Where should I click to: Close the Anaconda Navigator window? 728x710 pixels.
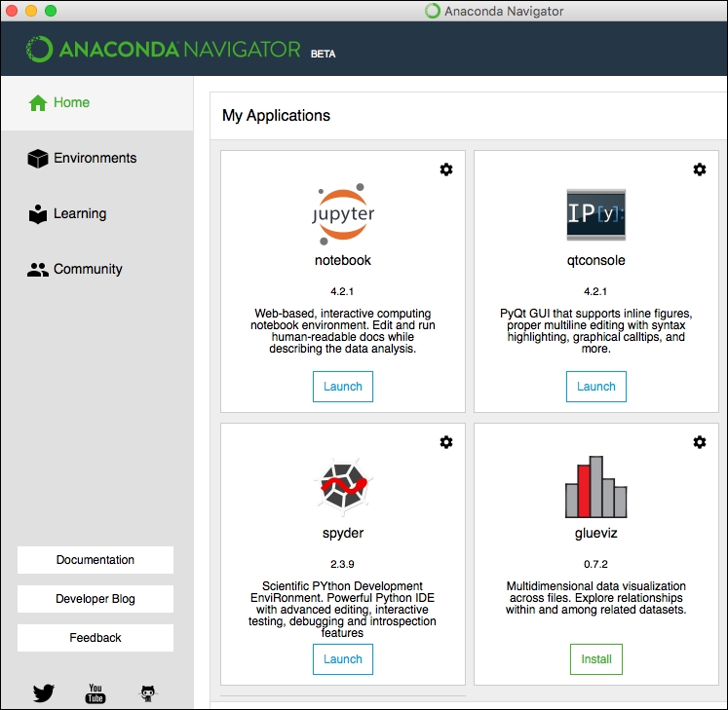click(x=12, y=11)
